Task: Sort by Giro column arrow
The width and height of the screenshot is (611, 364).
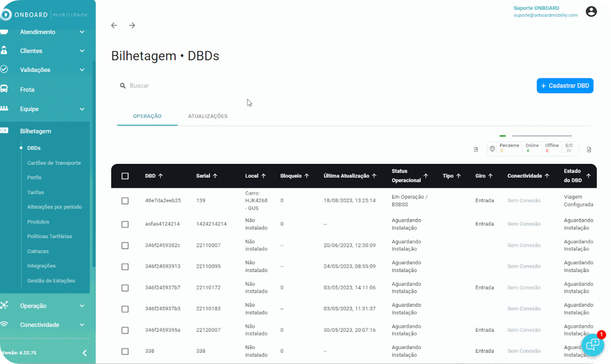Action: 490,176
